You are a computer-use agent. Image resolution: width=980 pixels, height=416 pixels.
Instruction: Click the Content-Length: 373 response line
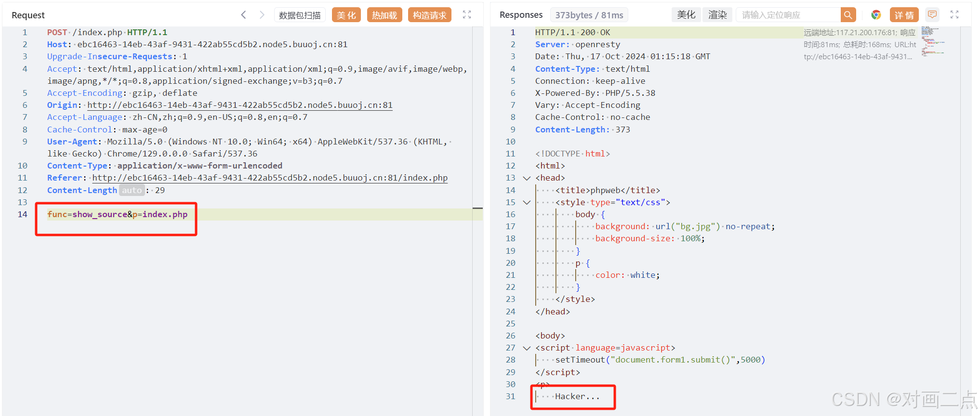pos(583,130)
